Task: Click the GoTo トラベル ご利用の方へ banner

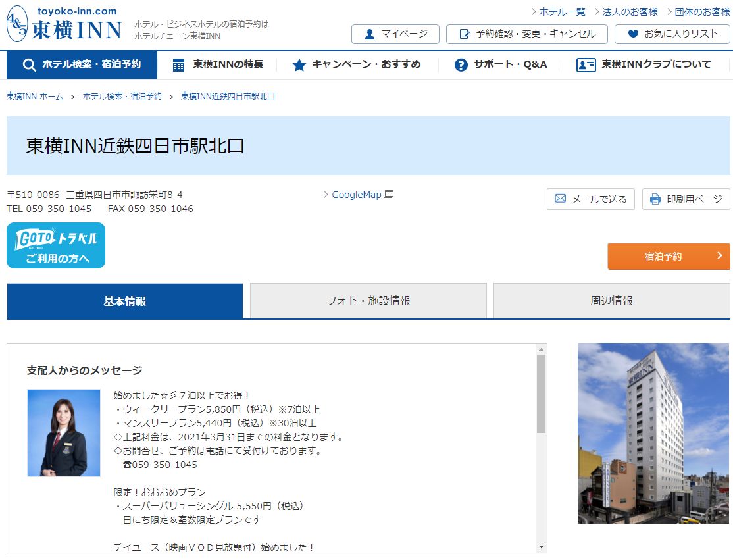Action: pyautogui.click(x=56, y=245)
